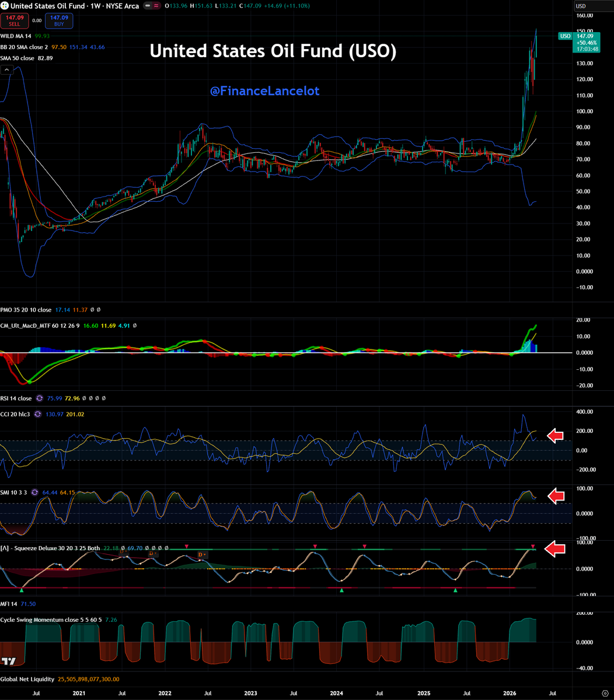Click the @FinanceLancelot text label

[264, 91]
